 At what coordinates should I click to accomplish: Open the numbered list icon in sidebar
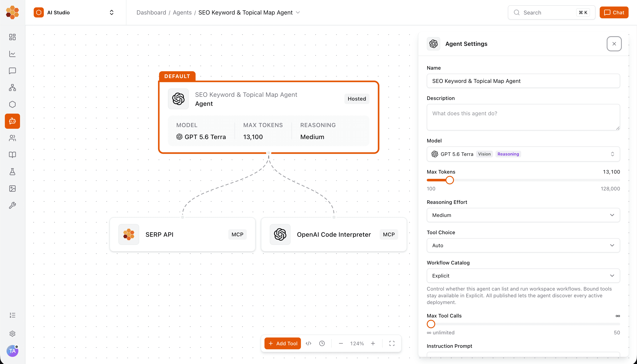click(12, 315)
